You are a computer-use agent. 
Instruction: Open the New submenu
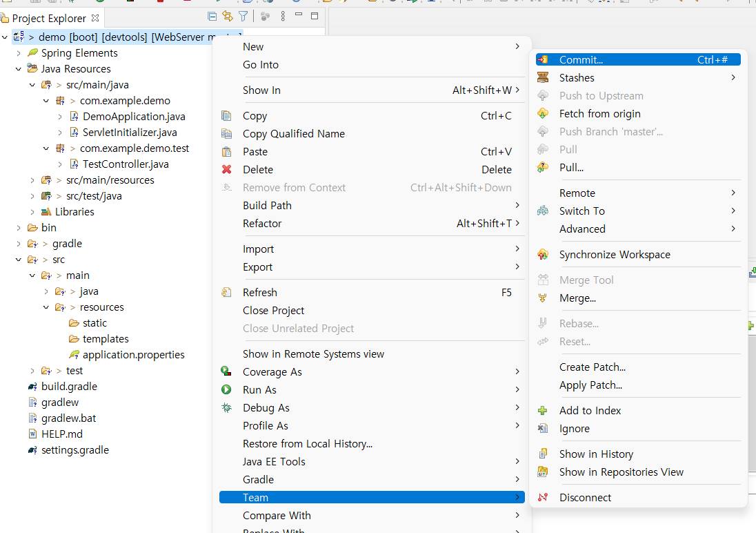[372, 47]
